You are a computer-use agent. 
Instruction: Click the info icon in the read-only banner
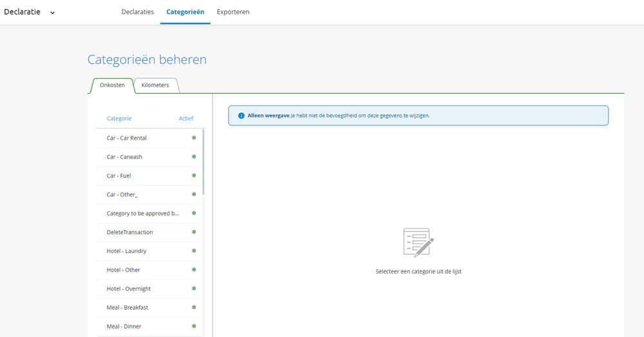coord(242,116)
